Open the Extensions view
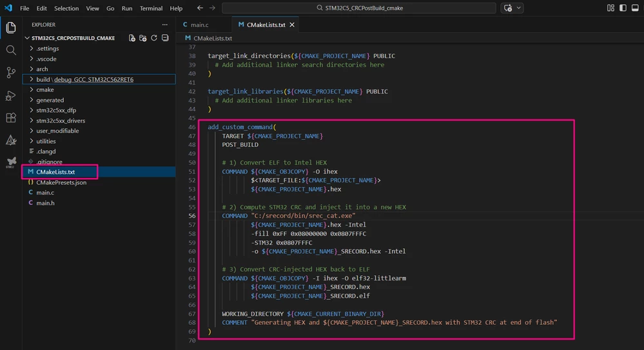This screenshot has height=350, width=644. pyautogui.click(x=11, y=118)
